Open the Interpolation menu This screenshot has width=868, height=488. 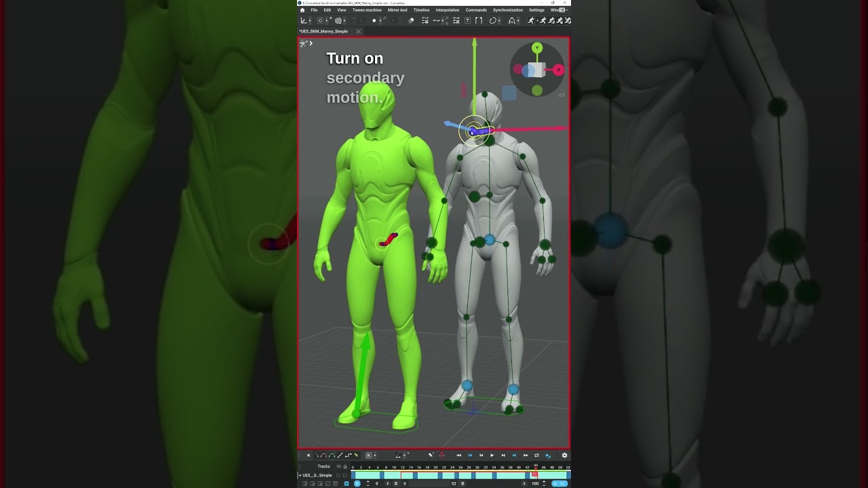click(447, 10)
